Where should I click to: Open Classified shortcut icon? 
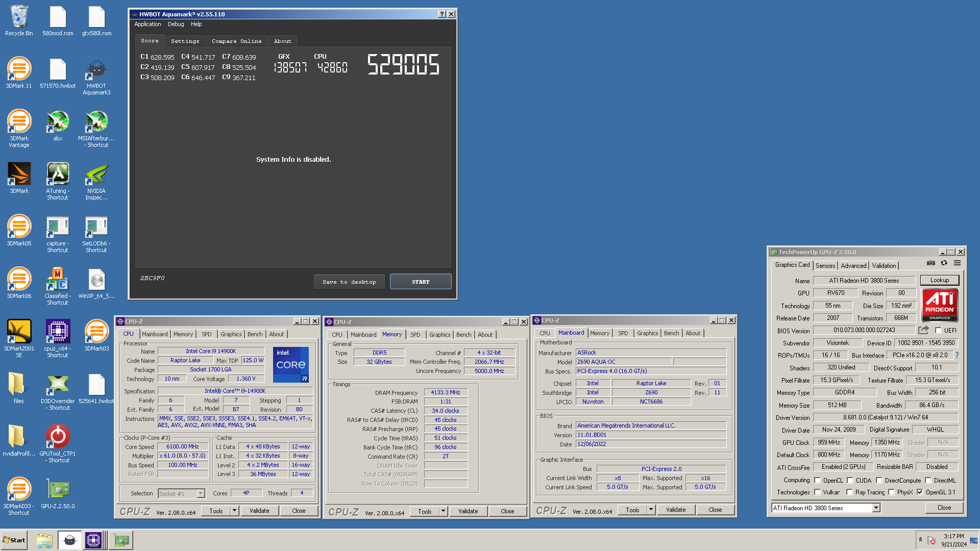pyautogui.click(x=58, y=286)
